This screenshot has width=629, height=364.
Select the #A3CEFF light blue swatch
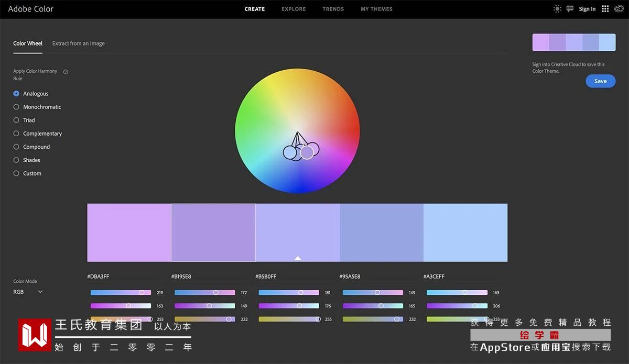pyautogui.click(x=465, y=233)
